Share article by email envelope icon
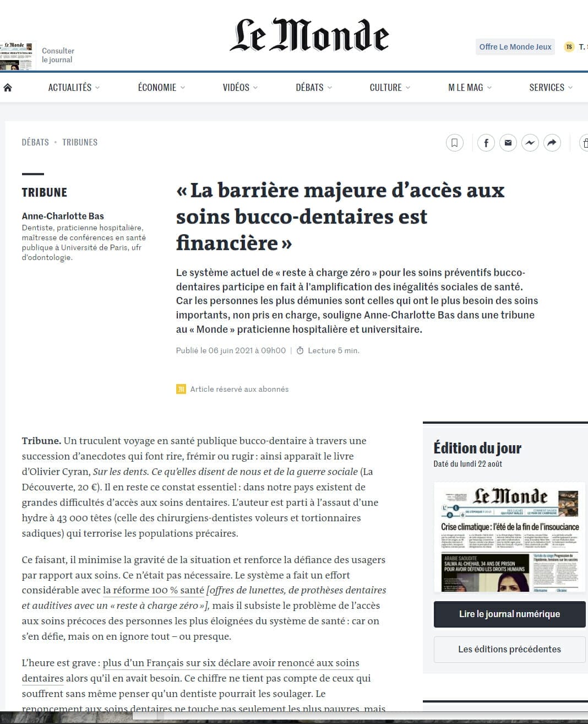The image size is (588, 724). (508, 143)
